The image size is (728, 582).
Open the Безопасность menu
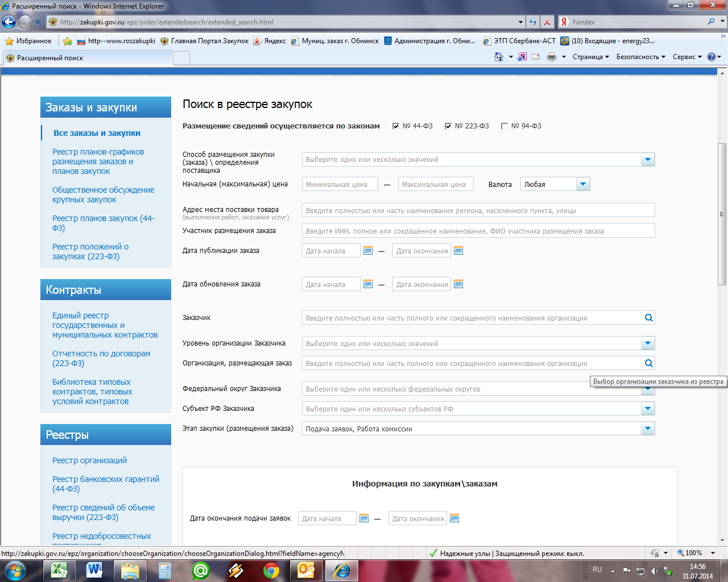(640, 57)
